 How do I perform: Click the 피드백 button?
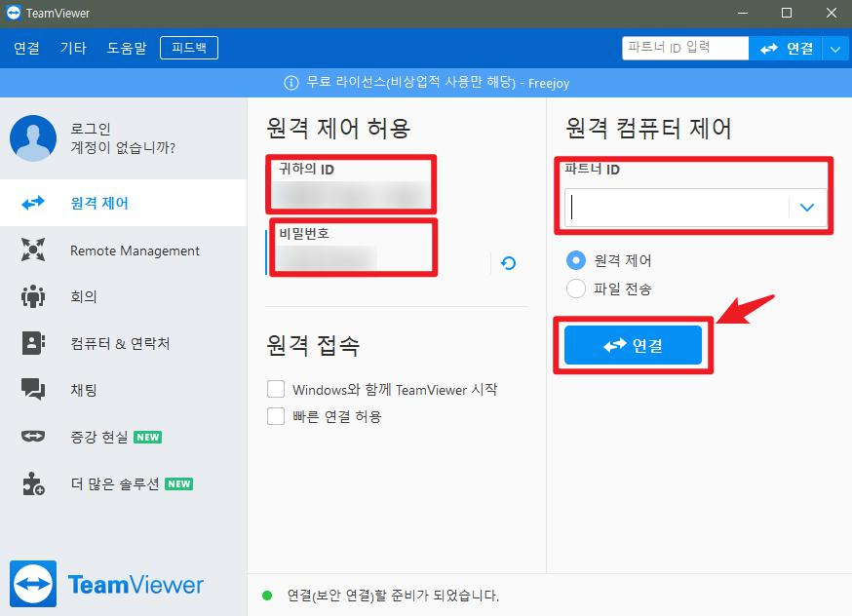click(x=189, y=48)
